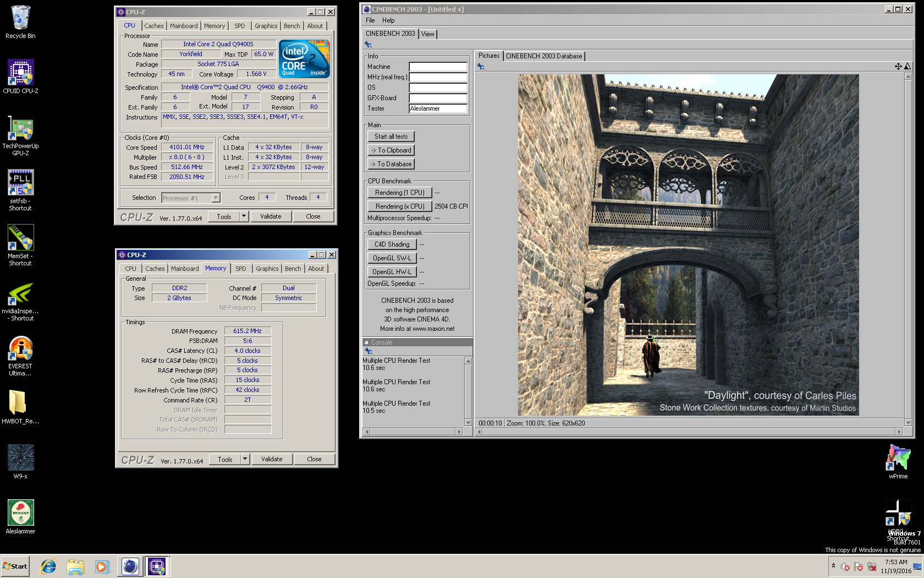Open the HPBG shortcut desktop icon

coord(898,517)
